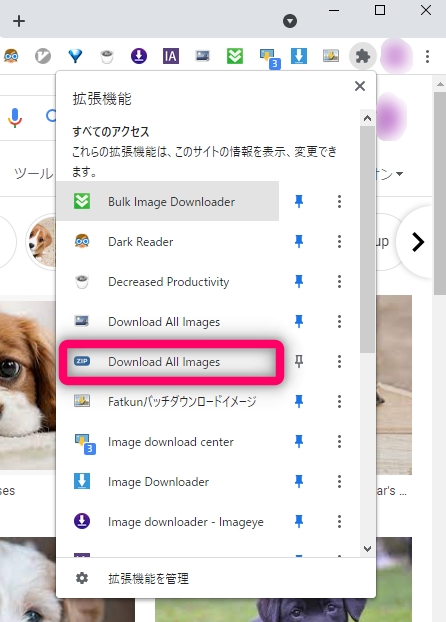Open Image download center toolbar icon with badge 3
The height and width of the screenshot is (622, 446).
tap(269, 58)
